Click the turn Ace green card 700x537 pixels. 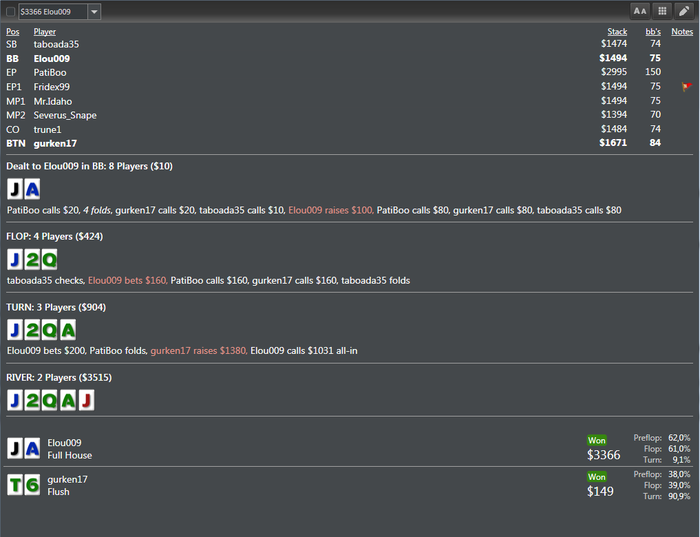[x=68, y=330]
